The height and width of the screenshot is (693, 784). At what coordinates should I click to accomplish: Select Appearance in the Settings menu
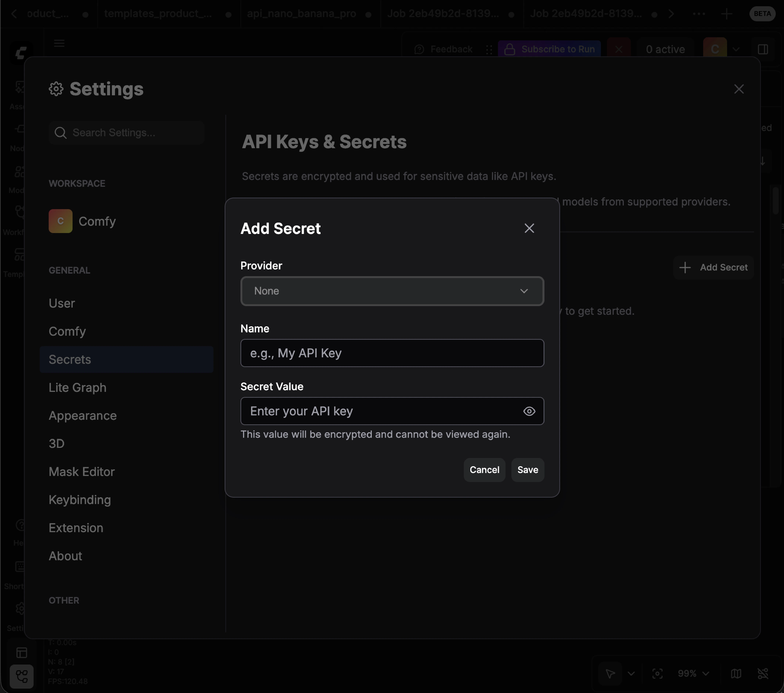(x=82, y=415)
